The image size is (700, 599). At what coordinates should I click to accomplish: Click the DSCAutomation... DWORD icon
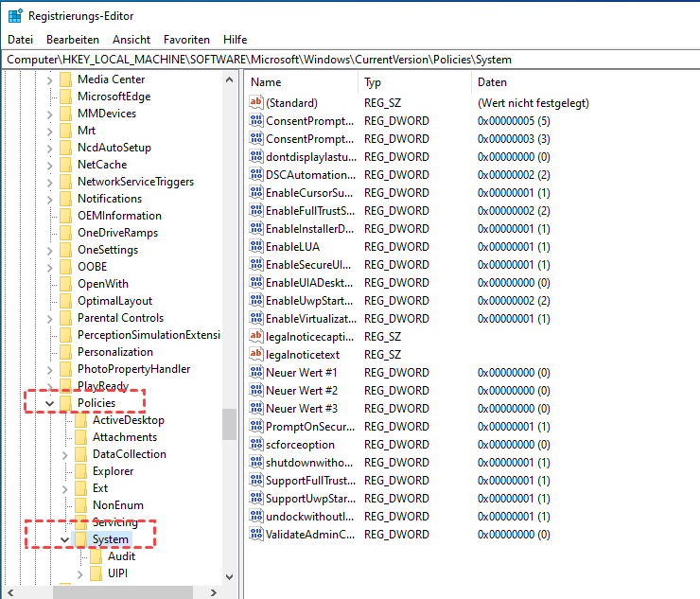[256, 174]
